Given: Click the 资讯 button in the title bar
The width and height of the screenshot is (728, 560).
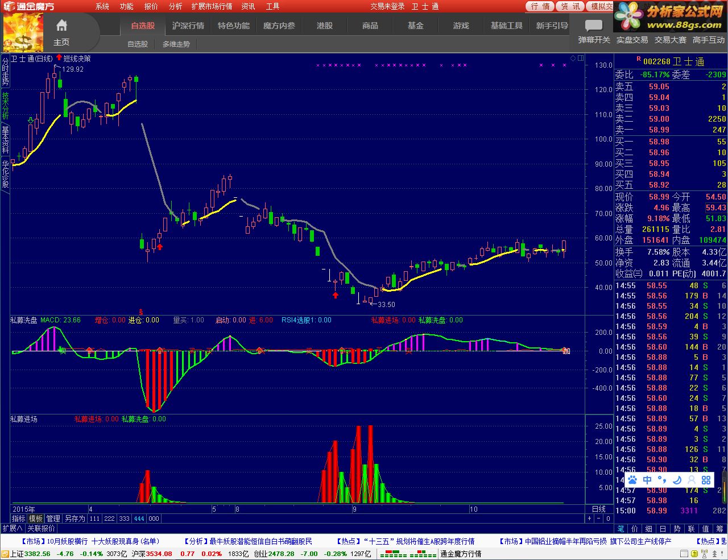Looking at the screenshot, I should 570,6.
